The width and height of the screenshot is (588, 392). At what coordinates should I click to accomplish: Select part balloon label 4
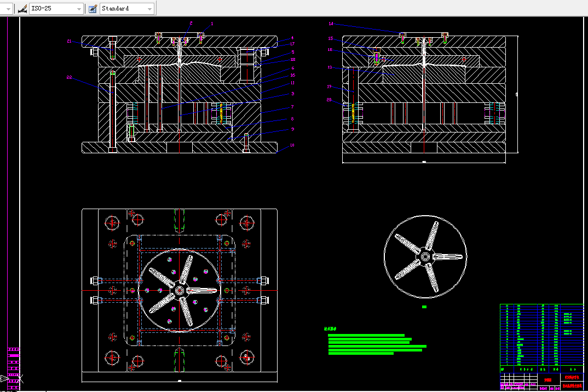pyautogui.click(x=292, y=38)
